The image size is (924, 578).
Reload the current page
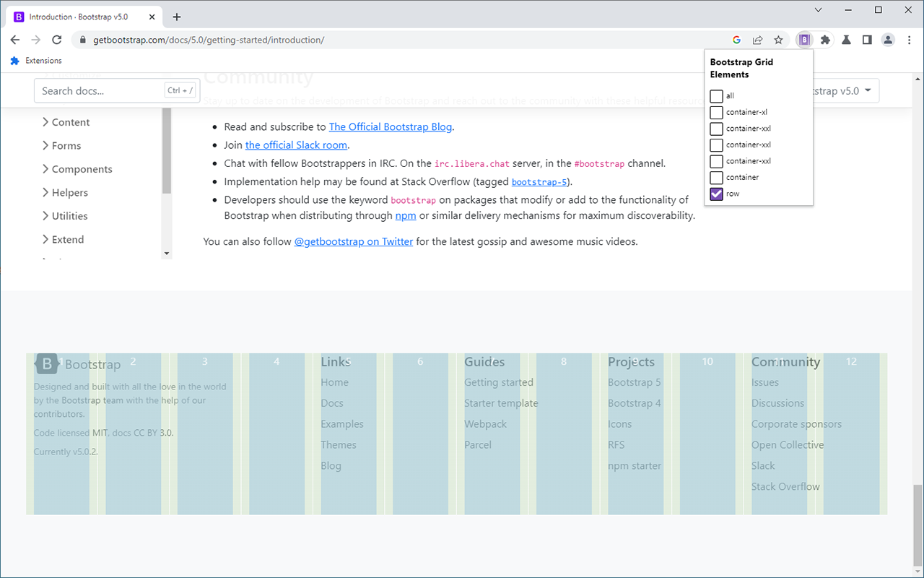click(x=57, y=40)
